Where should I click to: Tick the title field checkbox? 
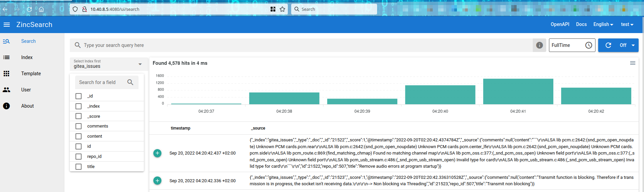[x=79, y=167]
